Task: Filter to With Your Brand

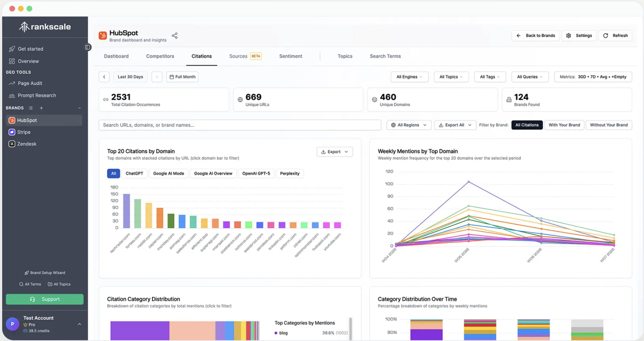Action: point(564,125)
